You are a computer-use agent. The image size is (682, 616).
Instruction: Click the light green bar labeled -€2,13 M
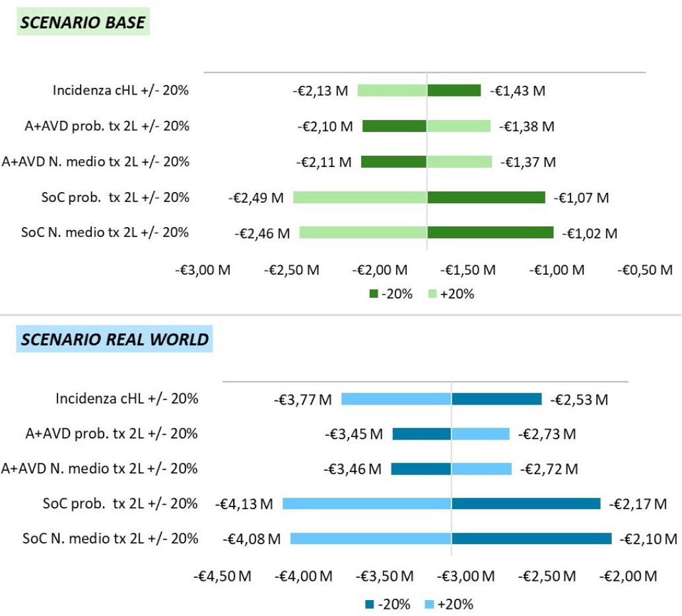[x=392, y=90]
